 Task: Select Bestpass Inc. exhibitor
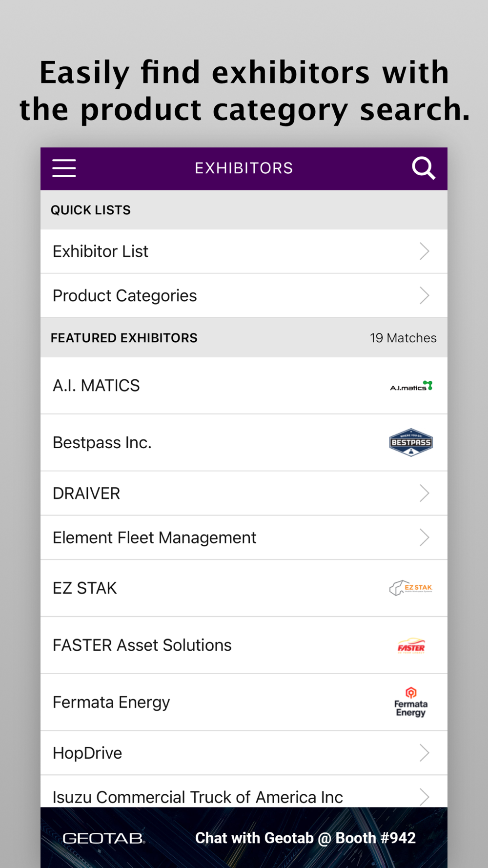[244, 442]
